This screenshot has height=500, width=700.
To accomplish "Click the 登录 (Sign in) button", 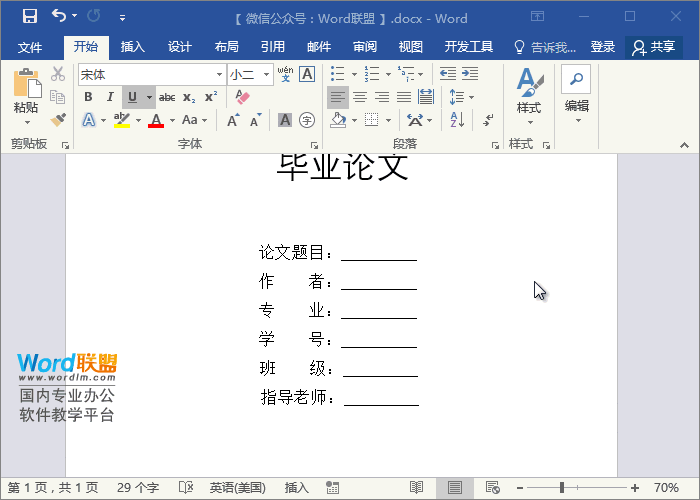I will pos(603,47).
